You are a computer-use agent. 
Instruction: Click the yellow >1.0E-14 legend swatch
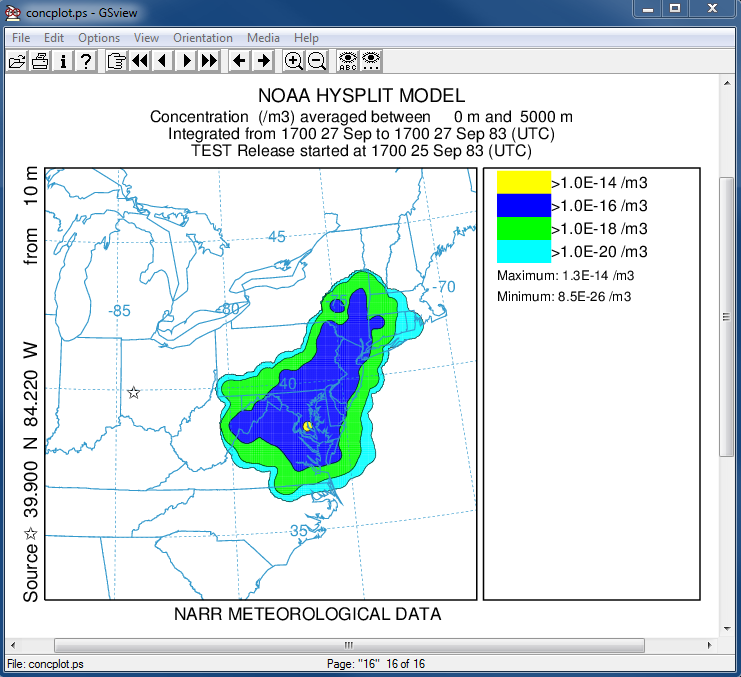[x=524, y=181]
